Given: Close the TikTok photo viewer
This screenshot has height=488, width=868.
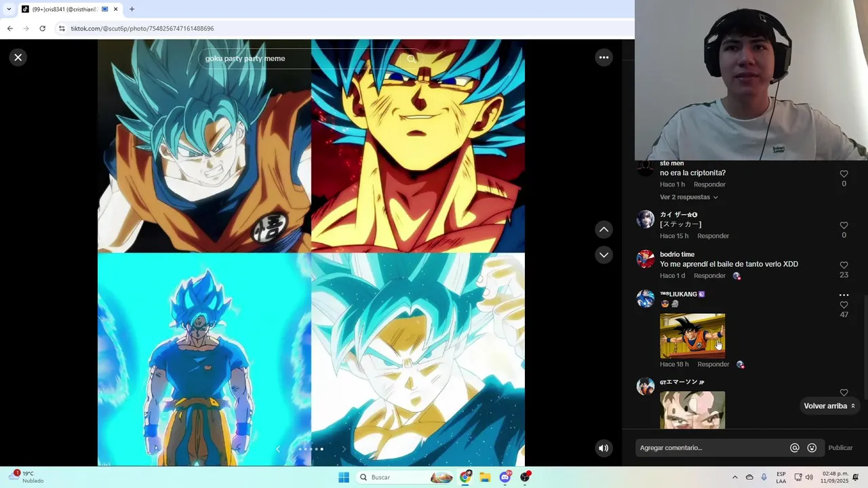Looking at the screenshot, I should 18,58.
